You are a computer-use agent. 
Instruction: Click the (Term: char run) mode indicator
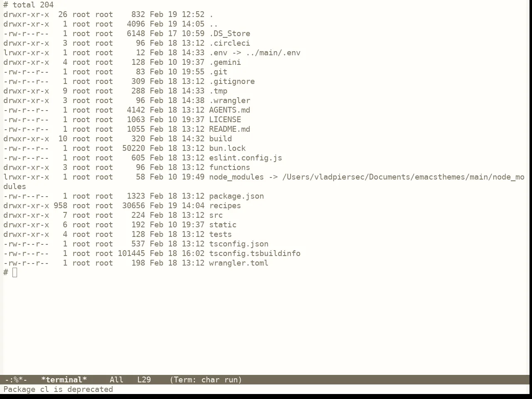pyautogui.click(x=206, y=380)
